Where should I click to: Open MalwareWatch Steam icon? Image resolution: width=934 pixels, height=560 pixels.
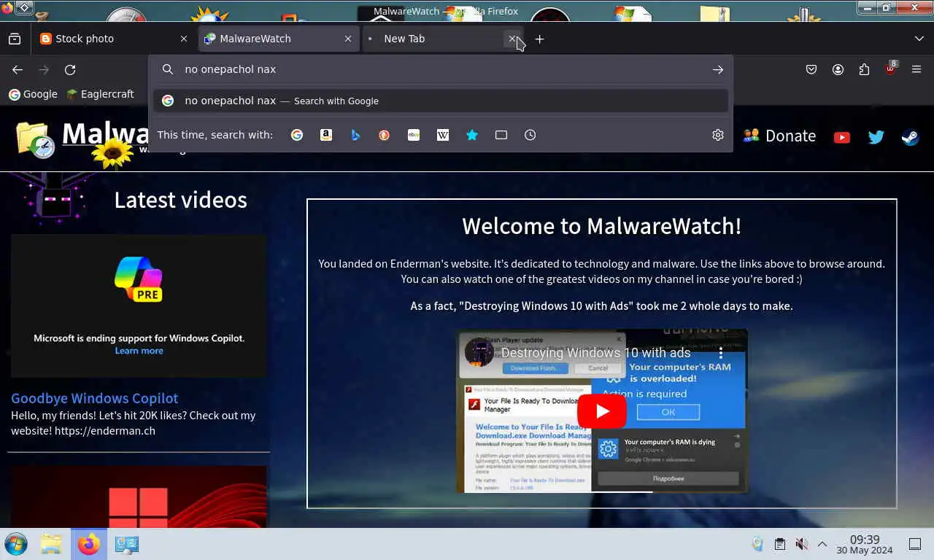[910, 137]
